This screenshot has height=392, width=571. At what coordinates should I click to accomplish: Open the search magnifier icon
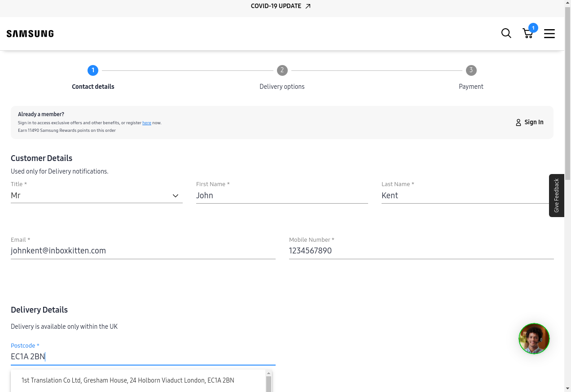506,34
